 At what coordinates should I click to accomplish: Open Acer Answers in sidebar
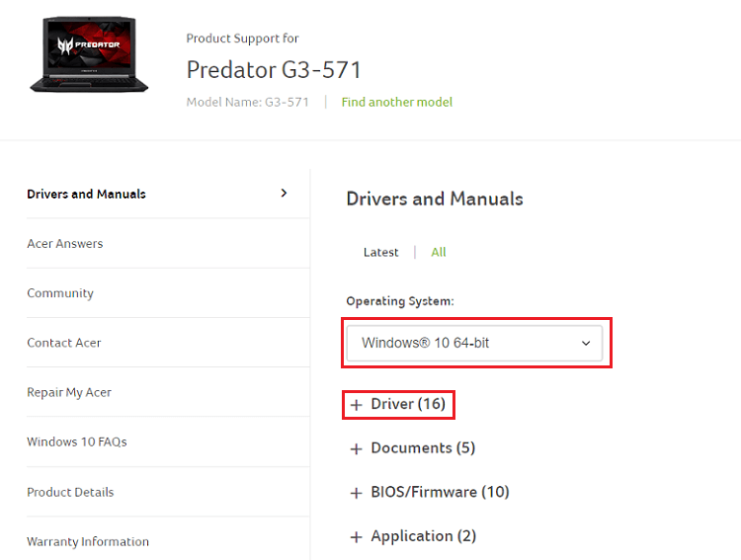pos(65,243)
